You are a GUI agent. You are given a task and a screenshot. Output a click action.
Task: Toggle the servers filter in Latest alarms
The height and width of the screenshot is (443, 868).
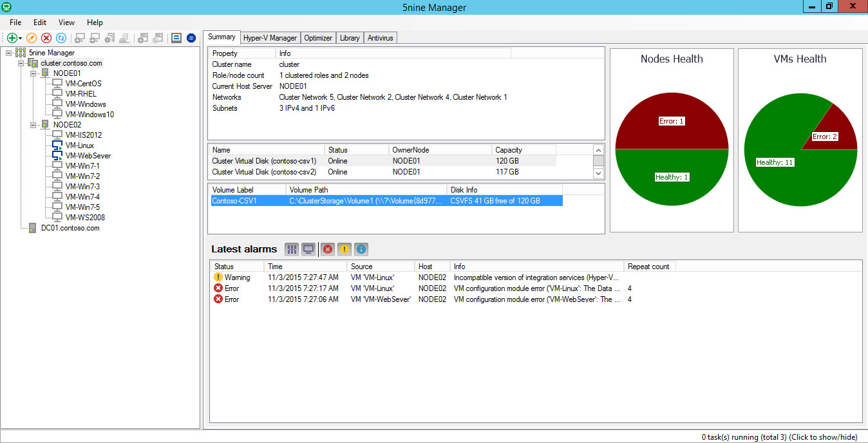292,249
